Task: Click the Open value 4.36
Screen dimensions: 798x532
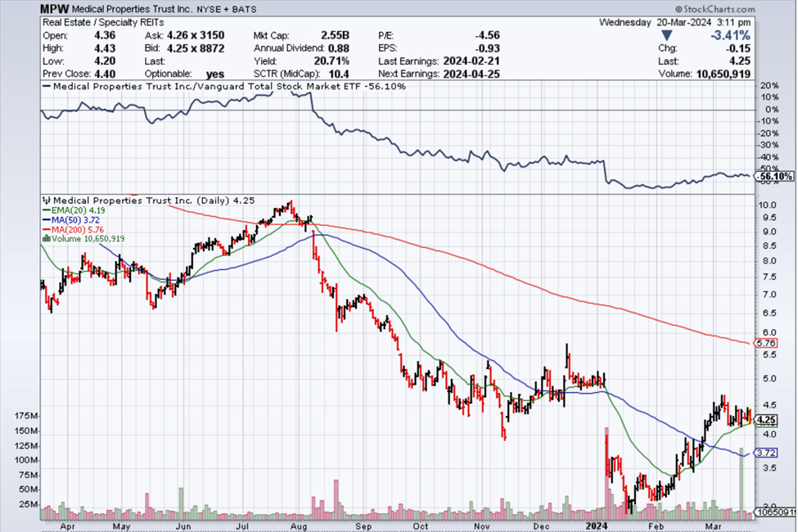Action: pos(105,35)
